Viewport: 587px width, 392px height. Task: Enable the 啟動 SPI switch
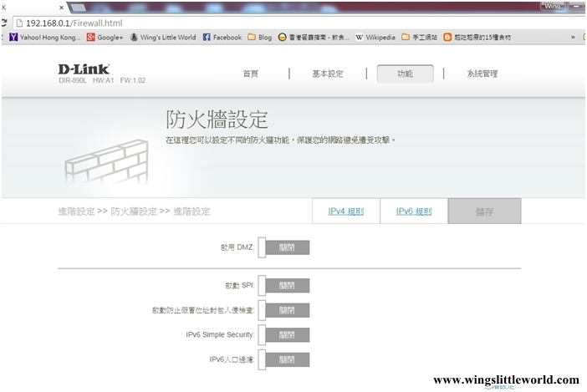(x=283, y=286)
